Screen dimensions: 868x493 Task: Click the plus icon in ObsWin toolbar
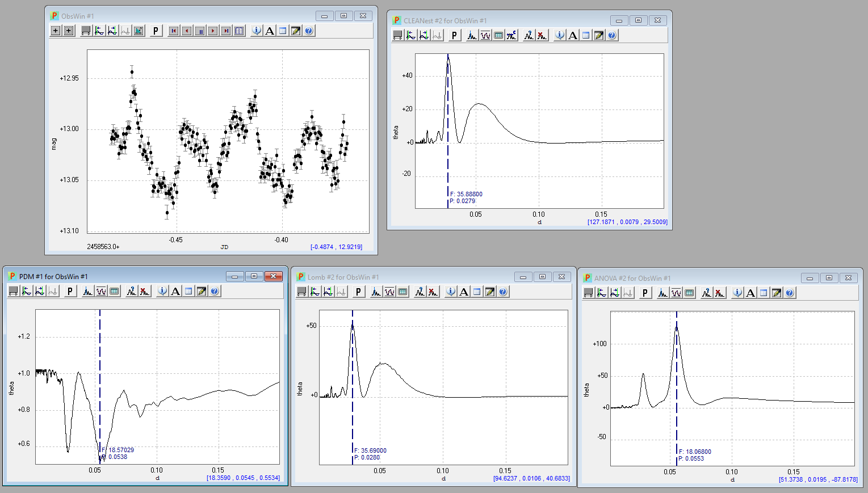click(x=56, y=31)
